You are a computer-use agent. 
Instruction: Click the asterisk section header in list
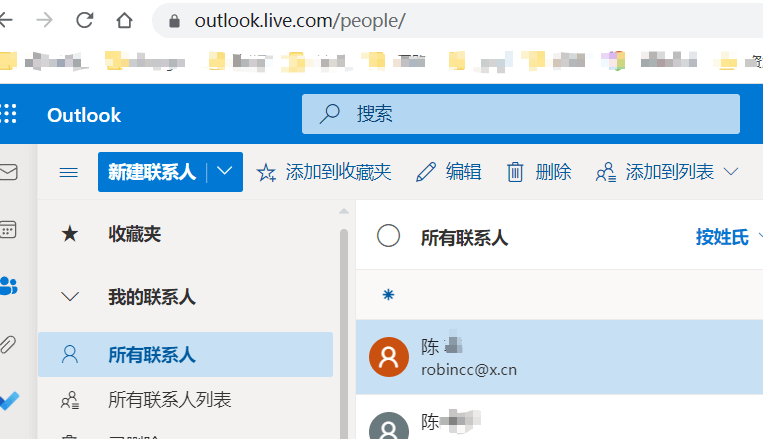[x=388, y=294]
